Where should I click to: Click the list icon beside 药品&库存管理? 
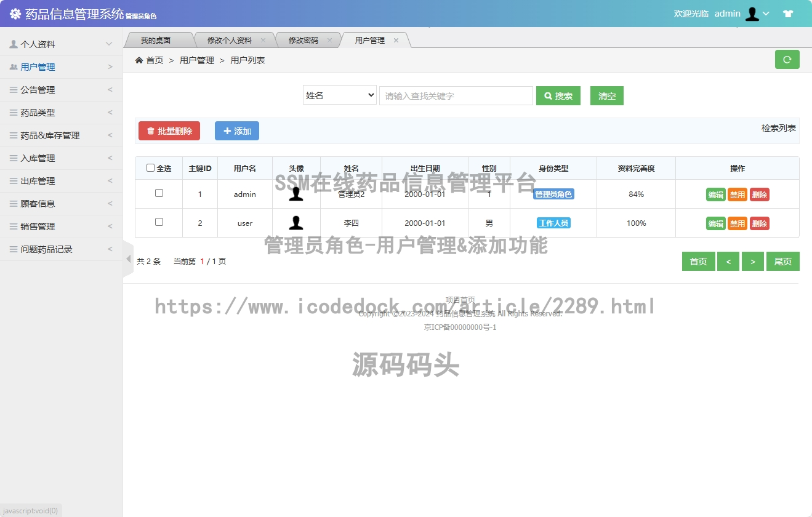[14, 135]
